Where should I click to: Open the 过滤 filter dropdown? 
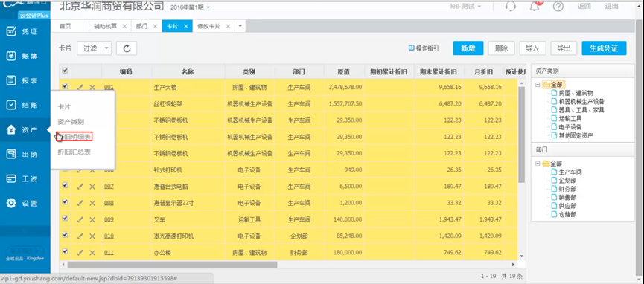(x=94, y=48)
